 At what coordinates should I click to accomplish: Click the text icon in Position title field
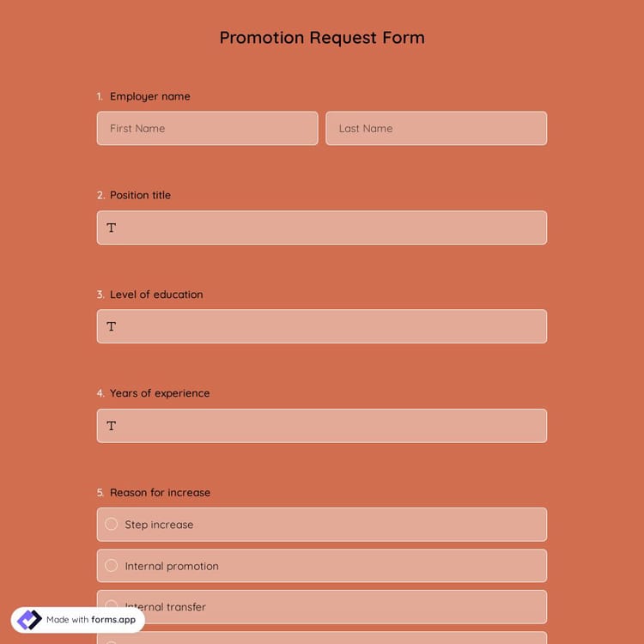pyautogui.click(x=112, y=228)
